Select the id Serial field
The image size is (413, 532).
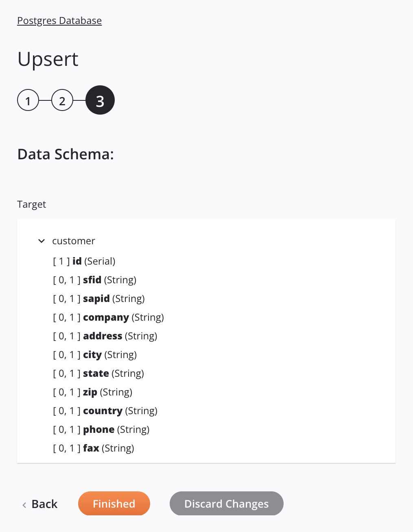click(x=83, y=261)
